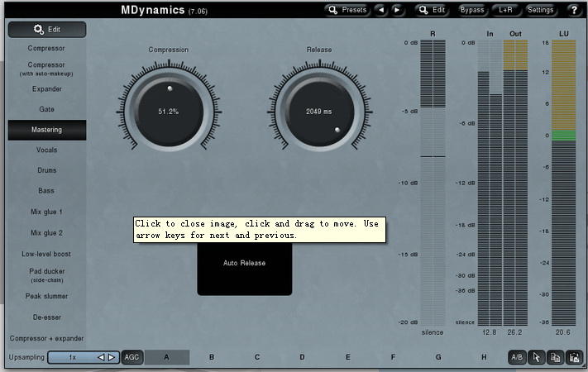Select the Compressor device preset
Screen dimensions: 588x372
pyautogui.click(x=46, y=48)
